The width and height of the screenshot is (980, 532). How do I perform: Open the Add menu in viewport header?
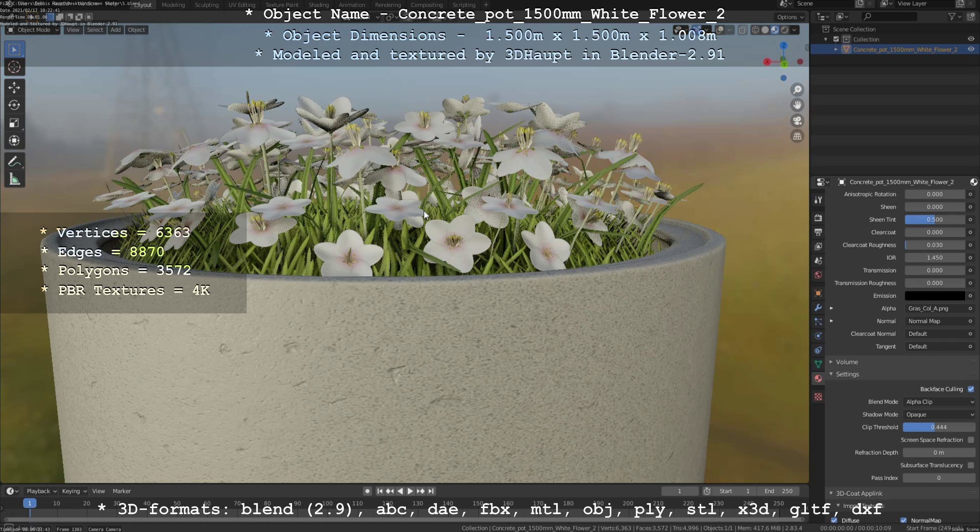(116, 30)
